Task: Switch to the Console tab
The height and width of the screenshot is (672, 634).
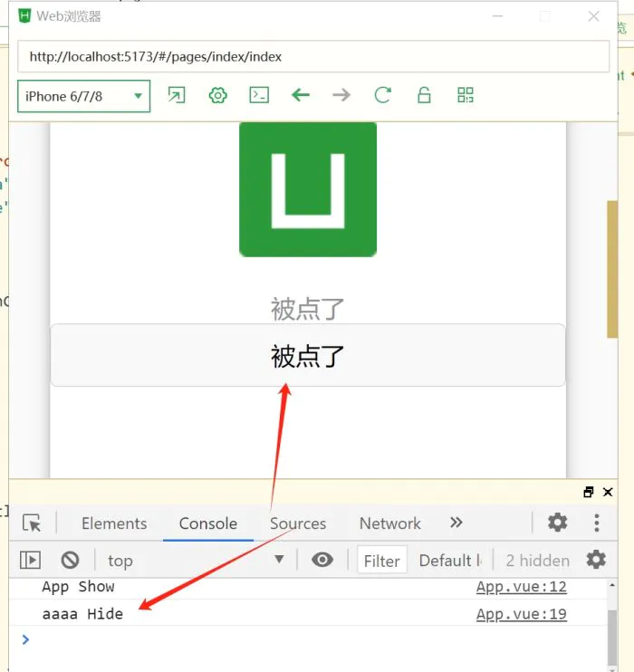Action: [208, 523]
